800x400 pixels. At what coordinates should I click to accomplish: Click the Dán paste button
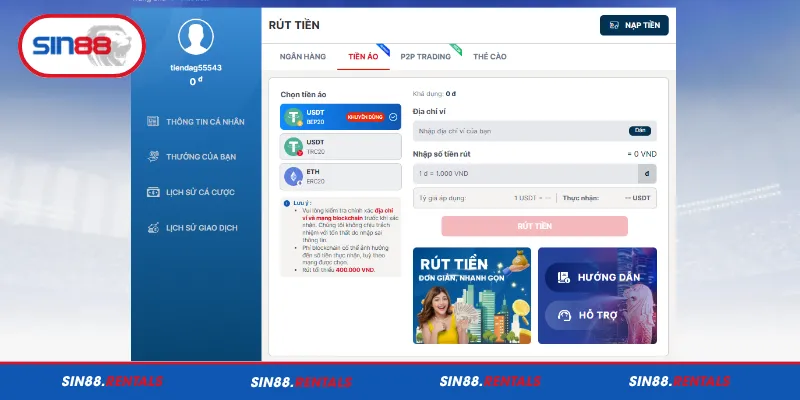pyautogui.click(x=640, y=131)
